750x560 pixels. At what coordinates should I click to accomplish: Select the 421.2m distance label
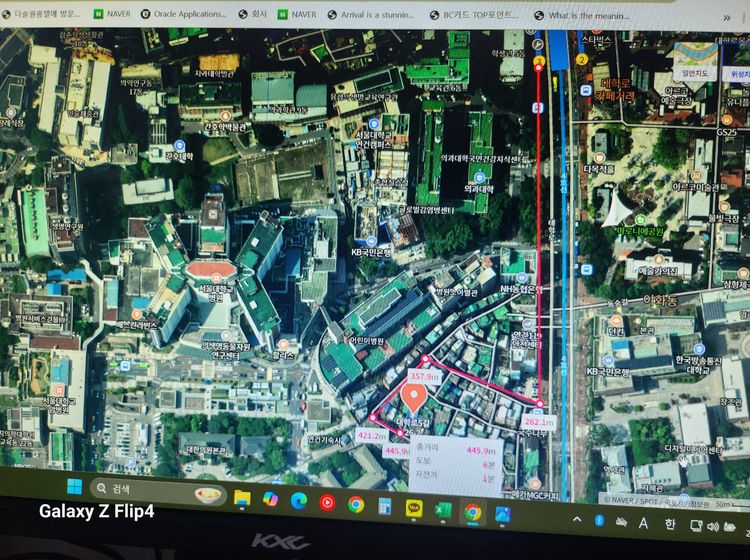coord(372,436)
